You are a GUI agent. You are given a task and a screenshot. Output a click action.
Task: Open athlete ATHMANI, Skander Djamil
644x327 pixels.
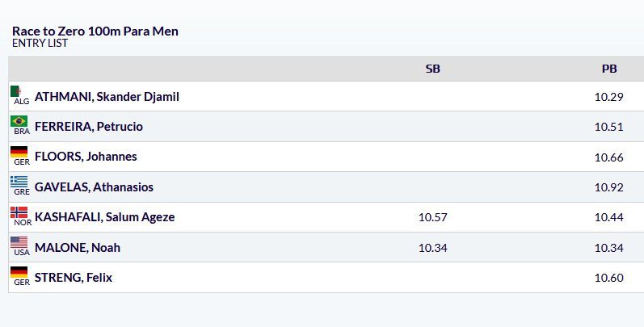(x=107, y=97)
